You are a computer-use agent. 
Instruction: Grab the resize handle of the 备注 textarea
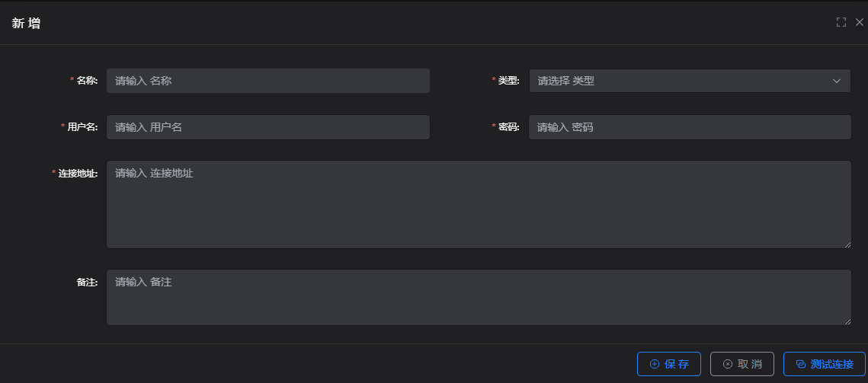[847, 322]
